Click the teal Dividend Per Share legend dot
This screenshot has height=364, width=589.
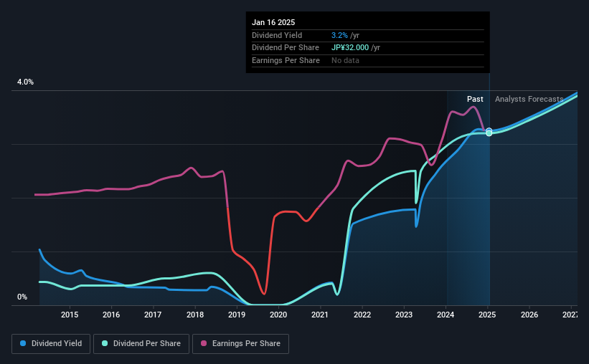105,343
